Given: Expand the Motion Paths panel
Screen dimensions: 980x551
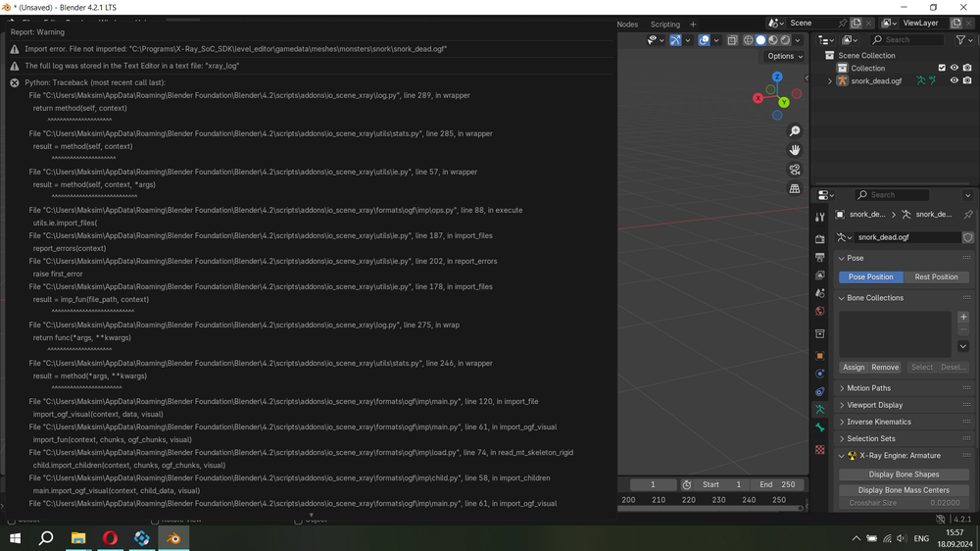Looking at the screenshot, I should point(868,388).
